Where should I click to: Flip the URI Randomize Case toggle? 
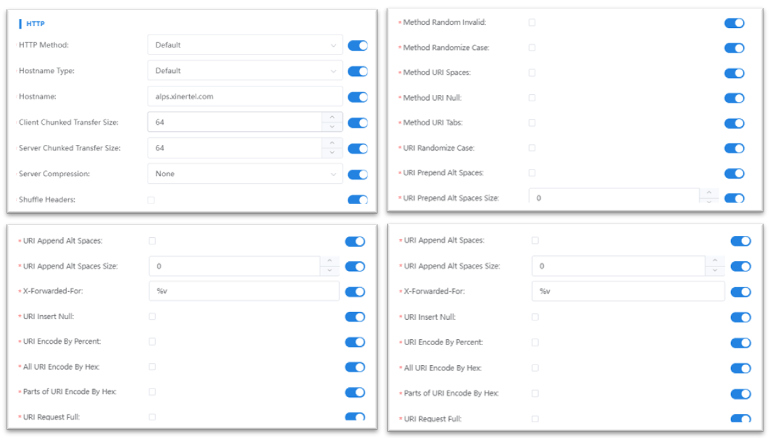point(734,148)
